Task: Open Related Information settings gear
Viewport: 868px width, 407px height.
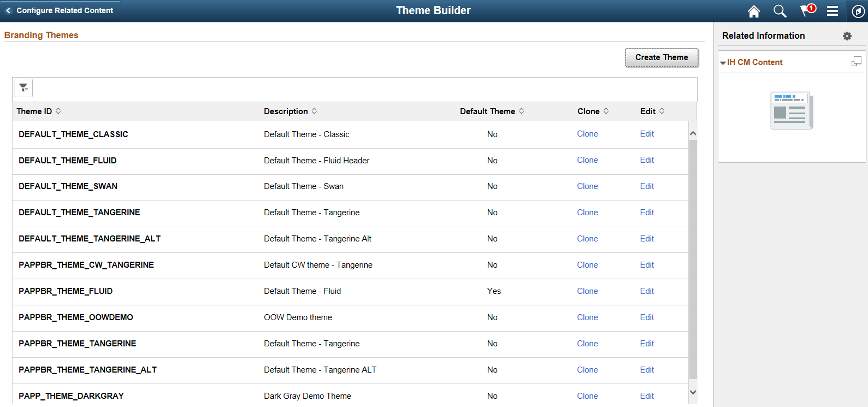Action: pyautogui.click(x=847, y=36)
